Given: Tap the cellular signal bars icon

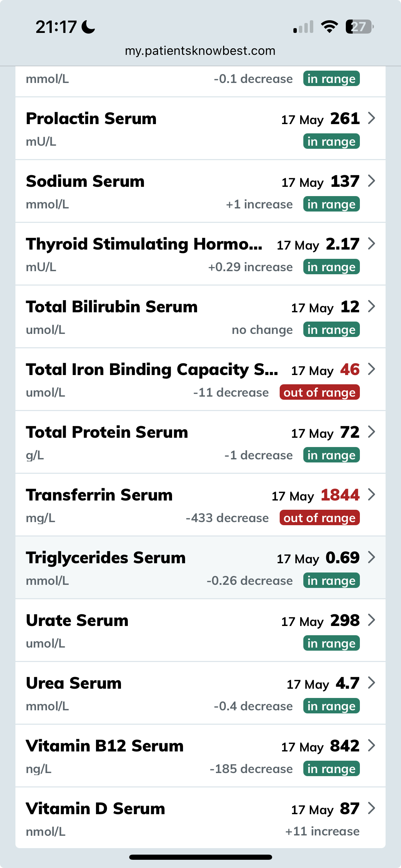Looking at the screenshot, I should (303, 27).
